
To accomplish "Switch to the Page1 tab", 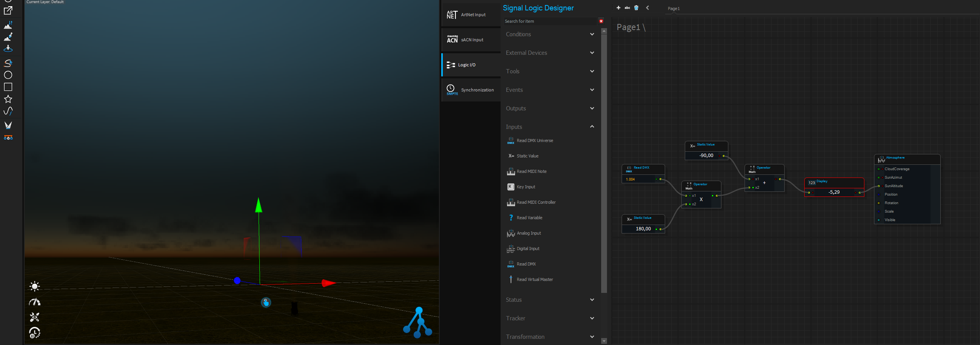I will [674, 8].
